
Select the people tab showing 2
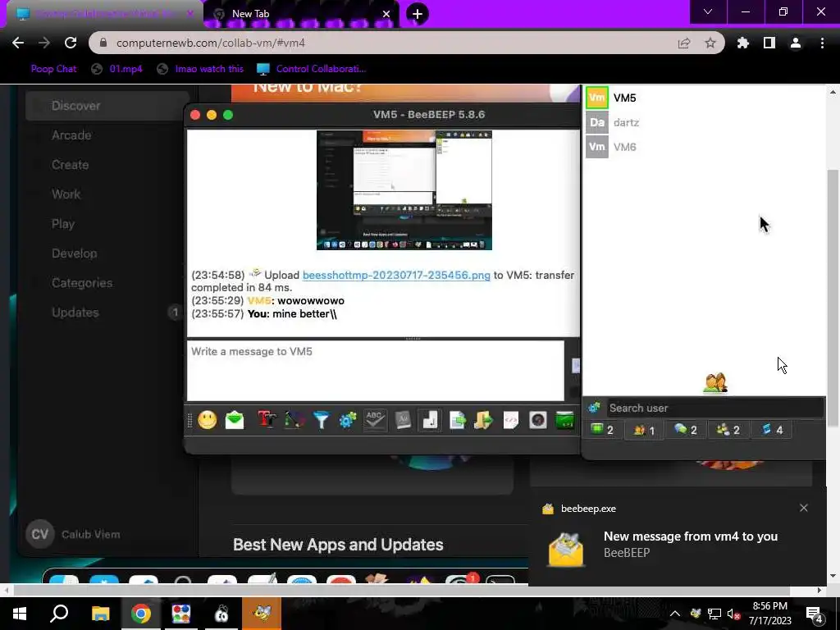[728, 430]
